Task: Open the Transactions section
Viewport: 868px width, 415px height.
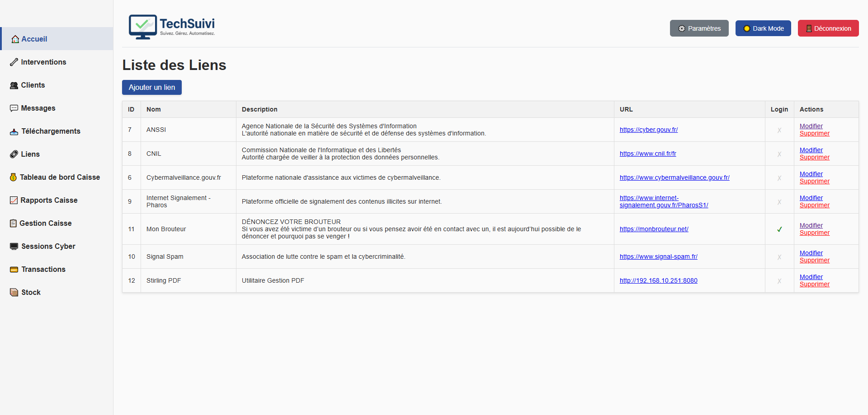Action: 43,269
